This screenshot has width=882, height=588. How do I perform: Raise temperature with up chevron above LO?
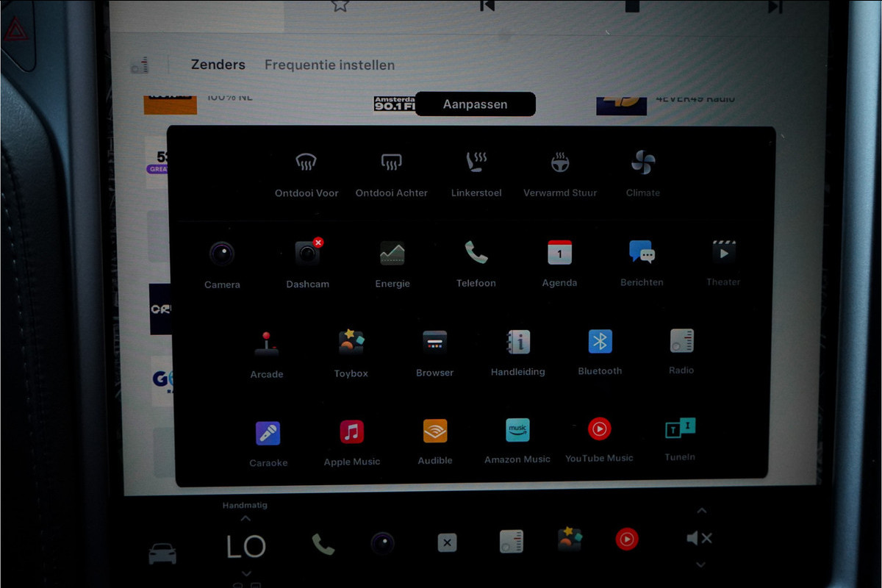(245, 519)
